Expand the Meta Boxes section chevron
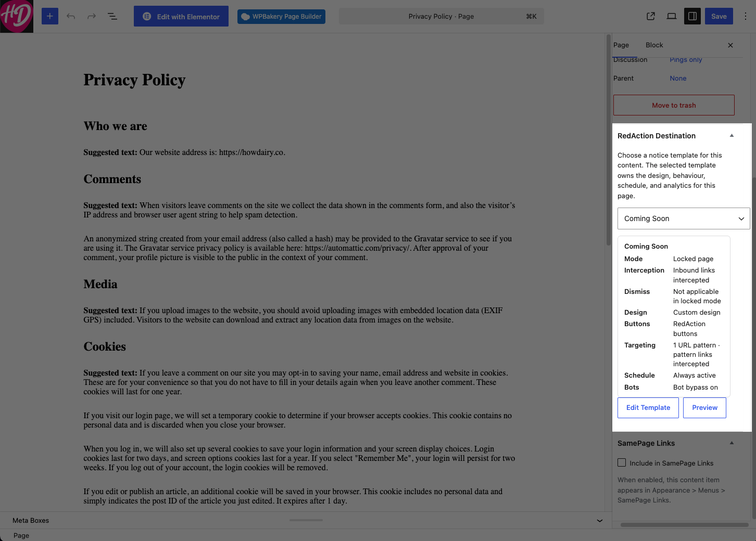Screen dimensions: 756x541 (600, 521)
